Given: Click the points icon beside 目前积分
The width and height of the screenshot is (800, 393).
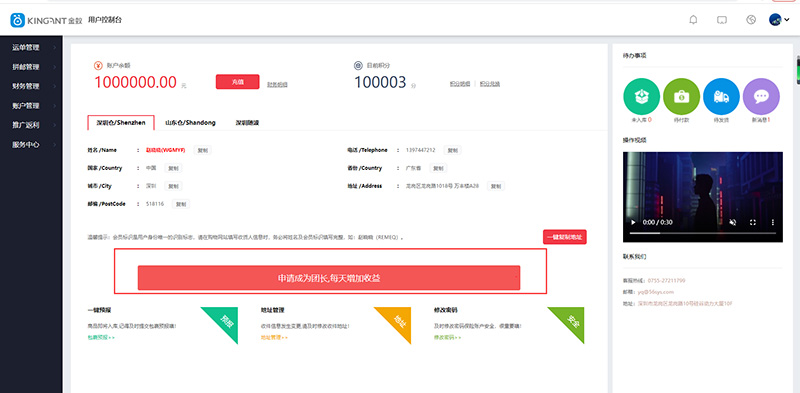Looking at the screenshot, I should tap(358, 65).
